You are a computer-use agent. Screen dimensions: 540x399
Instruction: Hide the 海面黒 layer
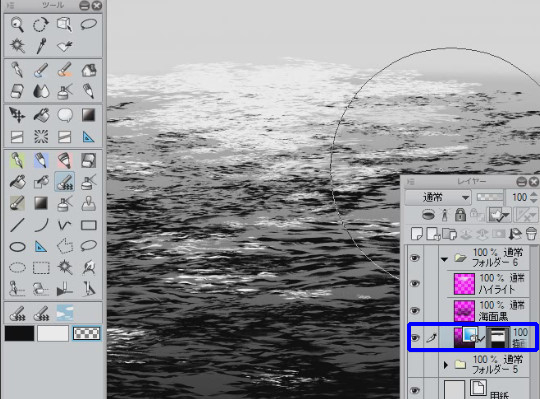tap(415, 311)
